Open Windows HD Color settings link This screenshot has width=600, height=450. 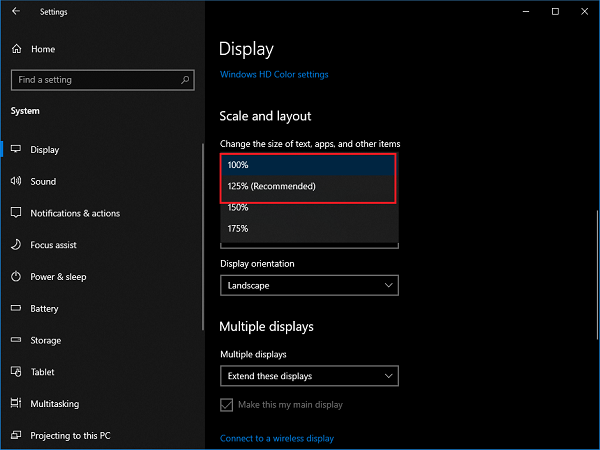[x=273, y=74]
